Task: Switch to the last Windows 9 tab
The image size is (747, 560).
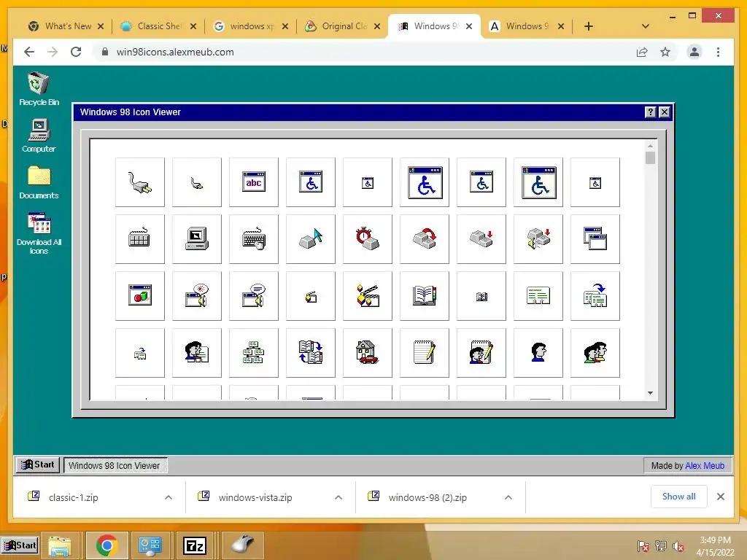Action: pyautogui.click(x=527, y=26)
